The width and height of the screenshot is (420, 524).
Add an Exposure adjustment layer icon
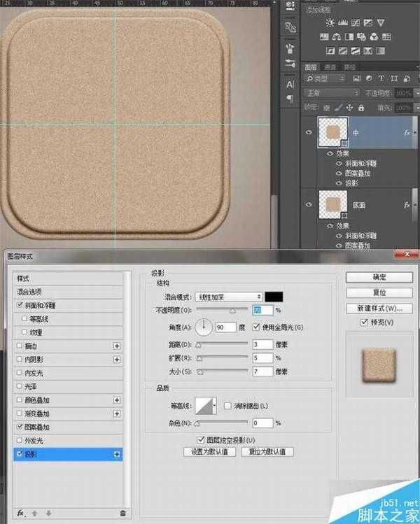[x=368, y=22]
